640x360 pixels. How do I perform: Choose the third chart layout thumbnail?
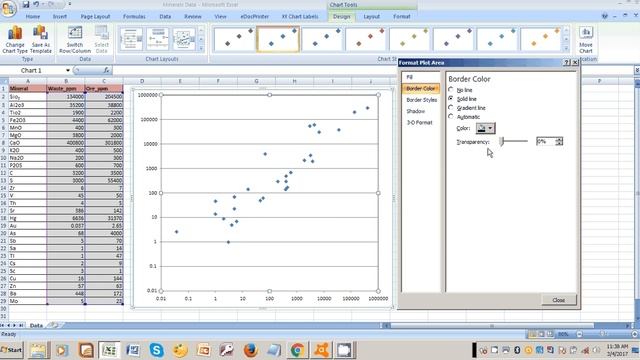coord(184,39)
